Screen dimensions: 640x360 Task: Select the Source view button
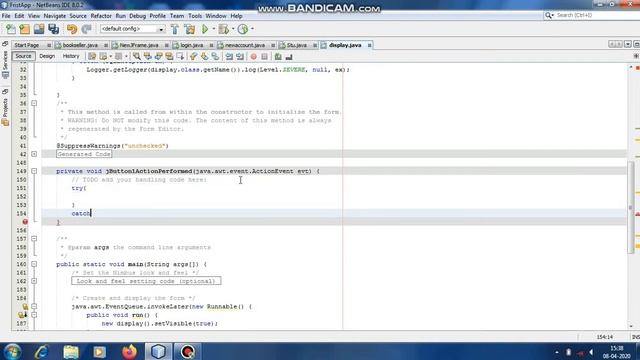(x=23, y=56)
